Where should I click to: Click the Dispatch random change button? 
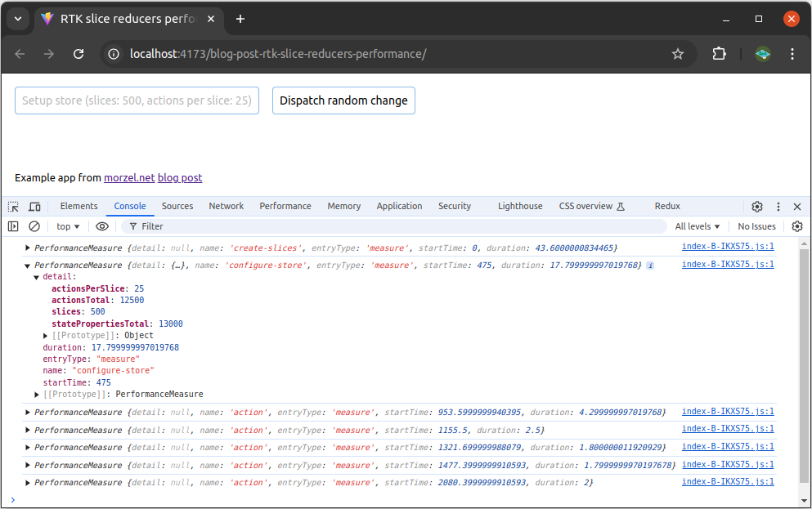[343, 100]
